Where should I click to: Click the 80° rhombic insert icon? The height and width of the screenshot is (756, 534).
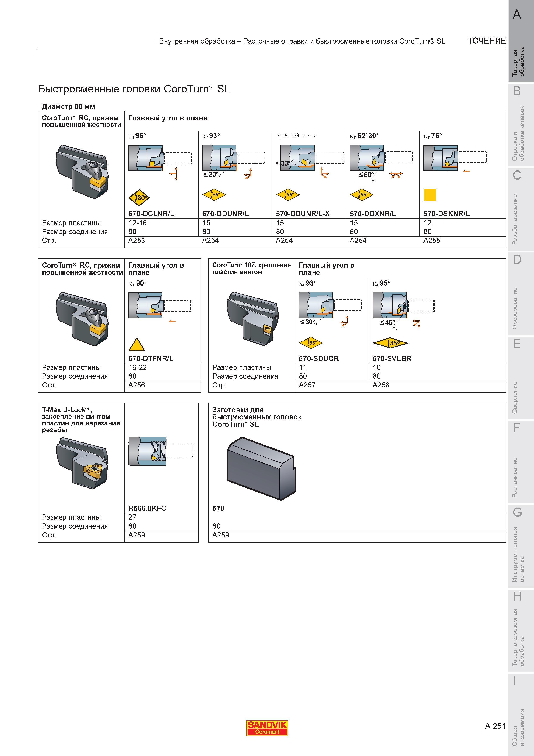139,198
